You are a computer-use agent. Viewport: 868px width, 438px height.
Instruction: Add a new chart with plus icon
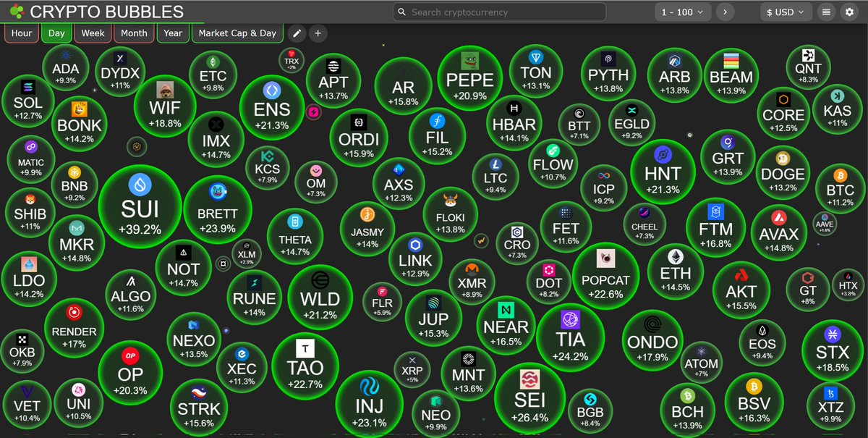pos(318,33)
